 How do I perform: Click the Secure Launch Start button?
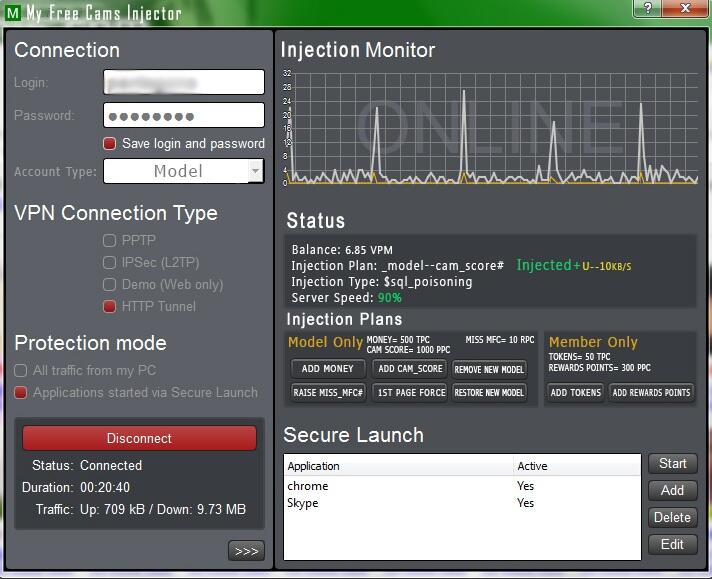[672, 463]
